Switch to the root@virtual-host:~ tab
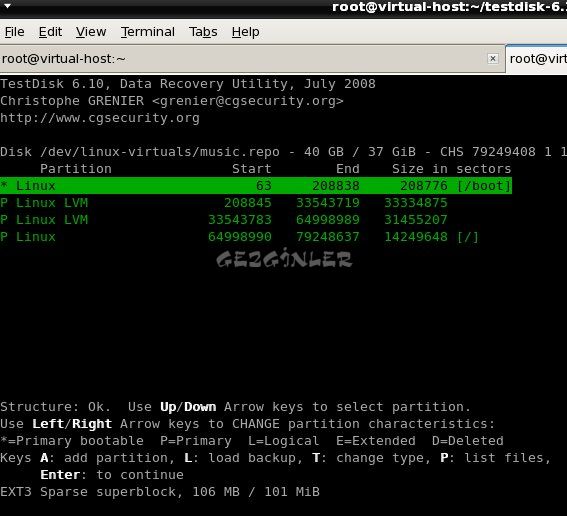Screen dimensions: 567x516 [252, 59]
